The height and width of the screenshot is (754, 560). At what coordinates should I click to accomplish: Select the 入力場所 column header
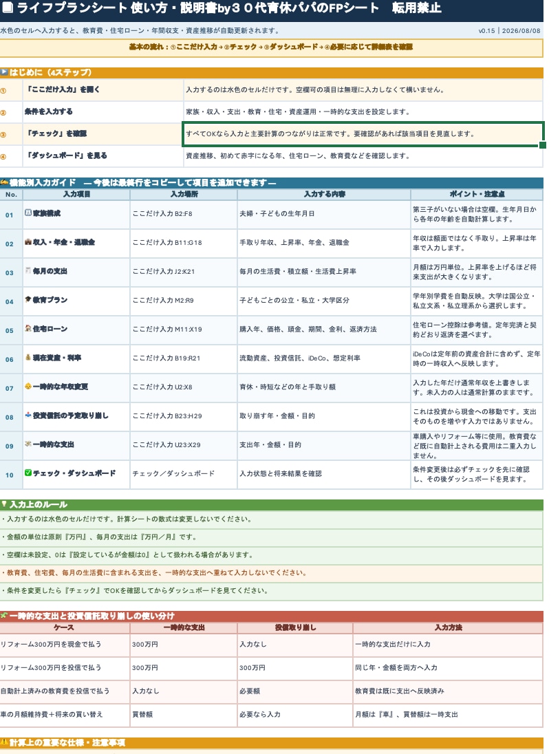click(x=184, y=194)
